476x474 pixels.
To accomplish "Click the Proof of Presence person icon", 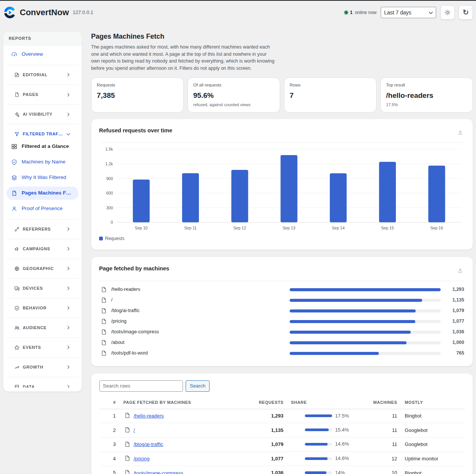I will [x=14, y=209].
